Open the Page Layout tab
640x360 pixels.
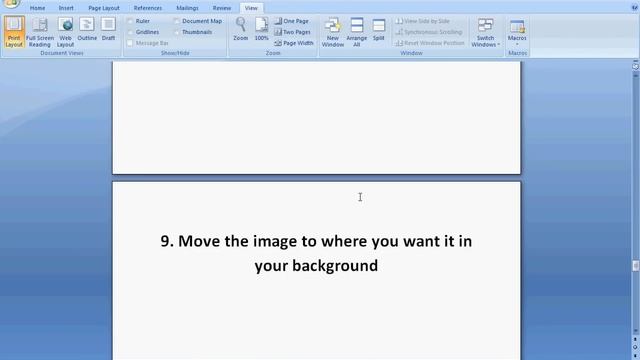(x=104, y=8)
